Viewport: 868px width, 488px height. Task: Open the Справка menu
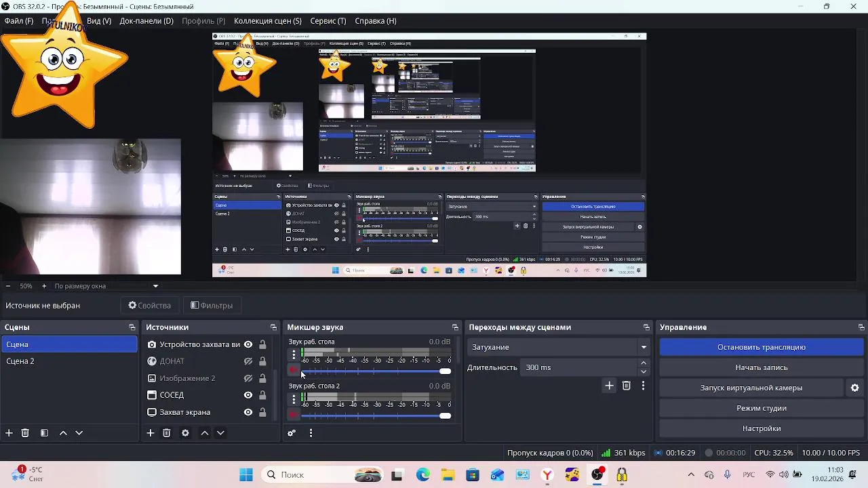coord(376,21)
